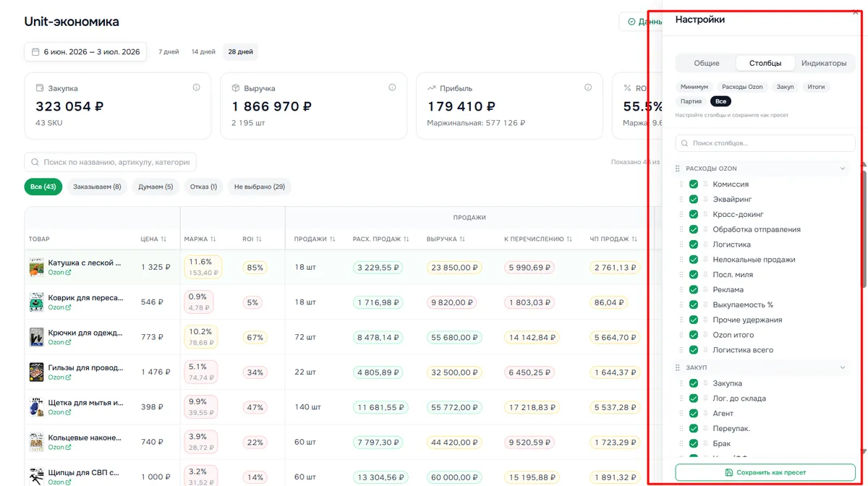868x486 pixels.
Task: Pin the Логистика column
Action: pyautogui.click(x=705, y=244)
